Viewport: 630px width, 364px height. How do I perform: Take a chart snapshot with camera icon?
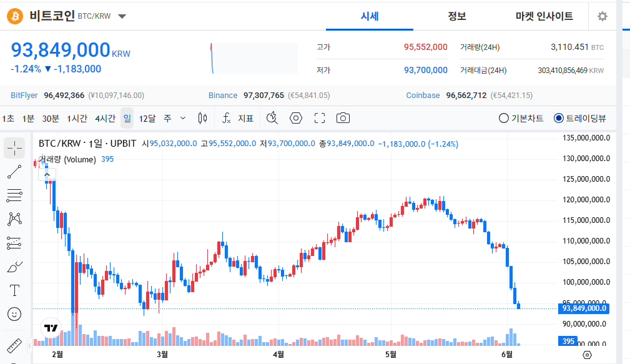point(343,118)
